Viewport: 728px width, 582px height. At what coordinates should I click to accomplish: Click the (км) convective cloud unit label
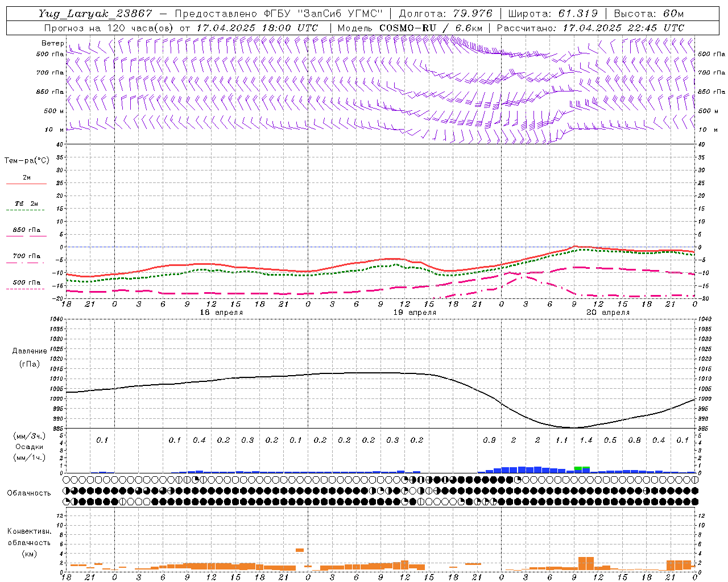pyautogui.click(x=29, y=554)
